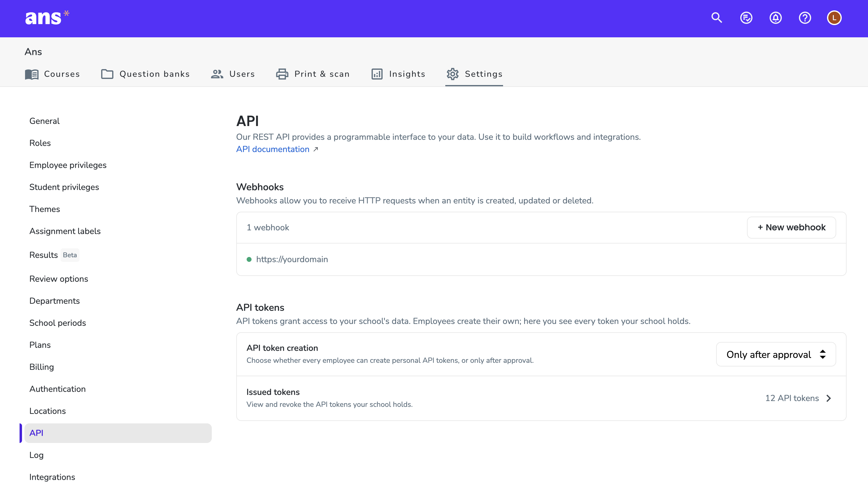Click the Webhooks section heading
Image resolution: width=868 pixels, height=487 pixels.
[x=260, y=187]
